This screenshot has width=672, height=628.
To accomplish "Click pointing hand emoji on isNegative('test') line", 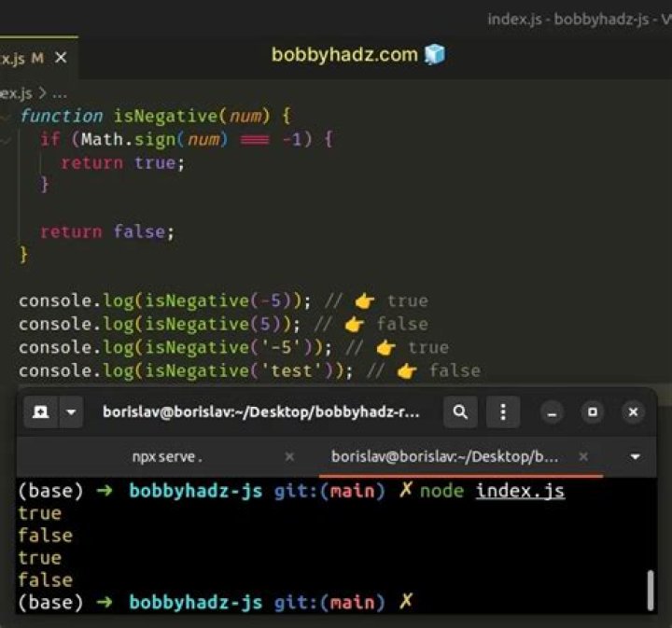I will [407, 370].
